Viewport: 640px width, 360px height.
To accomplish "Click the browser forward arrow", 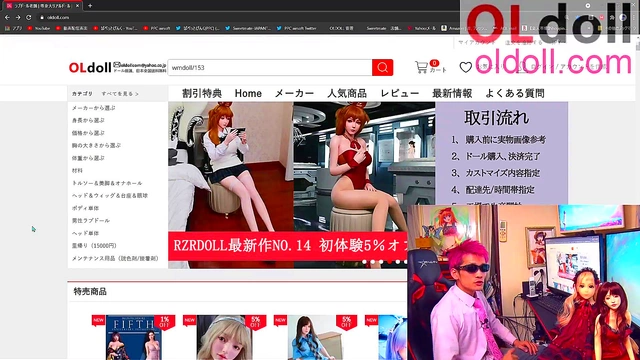I will pos(18,18).
